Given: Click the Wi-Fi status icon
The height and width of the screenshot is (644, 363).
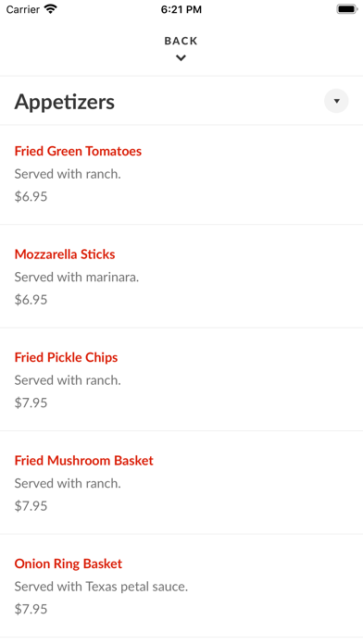Looking at the screenshot, I should 51,9.
